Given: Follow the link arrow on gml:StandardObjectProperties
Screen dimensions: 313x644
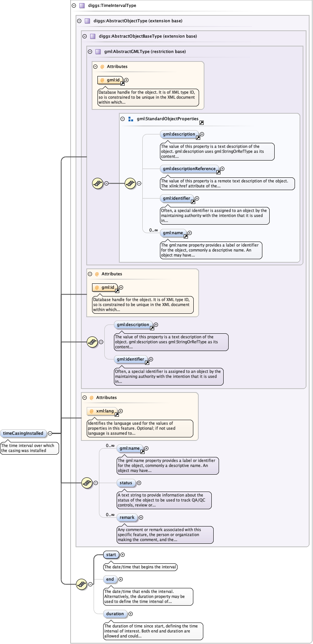Looking at the screenshot, I should (201, 123).
